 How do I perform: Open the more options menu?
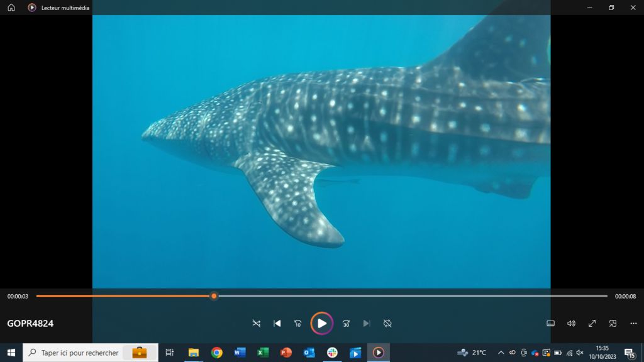coord(633,323)
